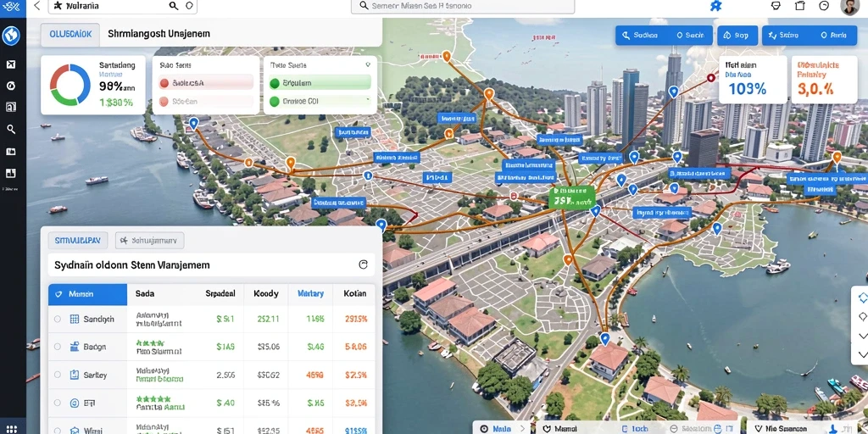Click the clock icon in the top bar
Image resolution: width=868 pixels, height=434 pixels.
point(824,6)
